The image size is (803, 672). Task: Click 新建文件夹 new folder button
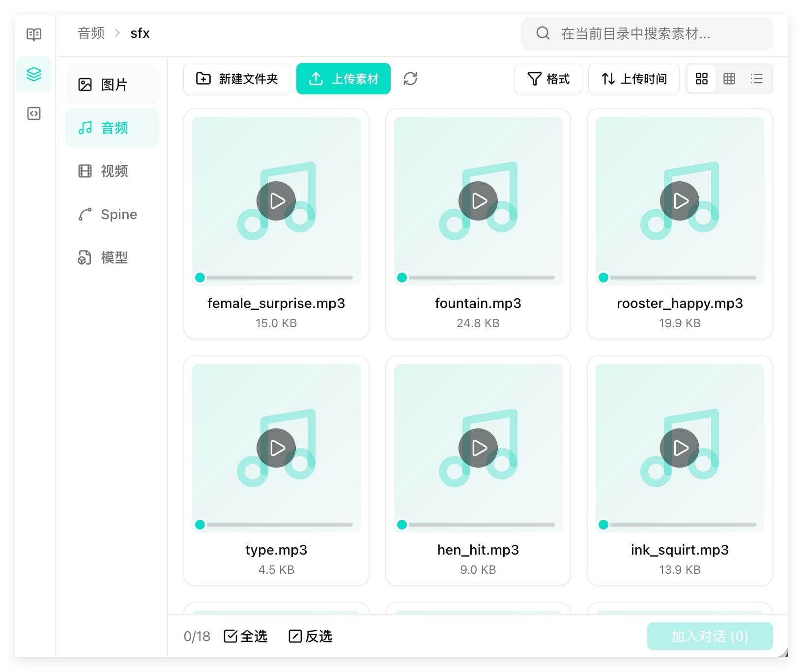click(x=237, y=79)
